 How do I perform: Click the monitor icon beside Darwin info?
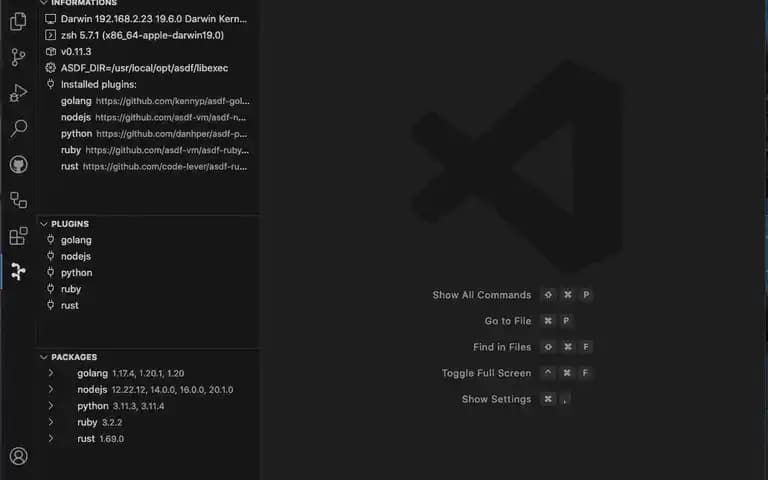[x=50, y=19]
